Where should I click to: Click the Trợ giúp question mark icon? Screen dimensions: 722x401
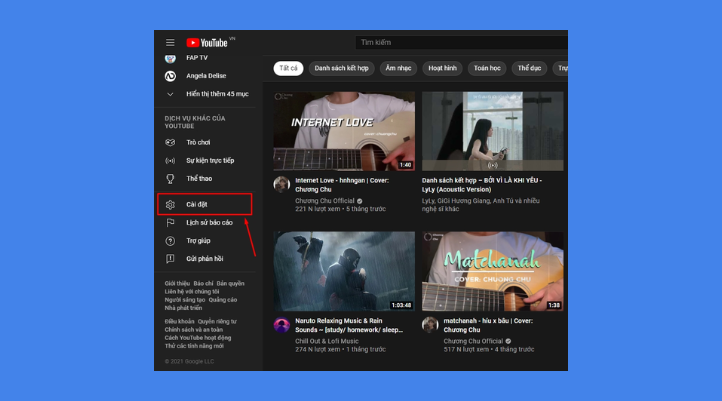click(170, 241)
